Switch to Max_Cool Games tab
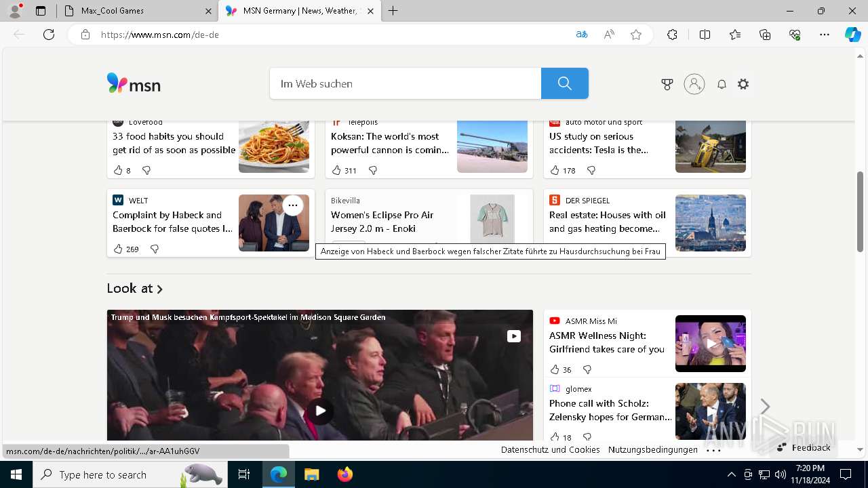This screenshot has height=488, width=868. [137, 11]
